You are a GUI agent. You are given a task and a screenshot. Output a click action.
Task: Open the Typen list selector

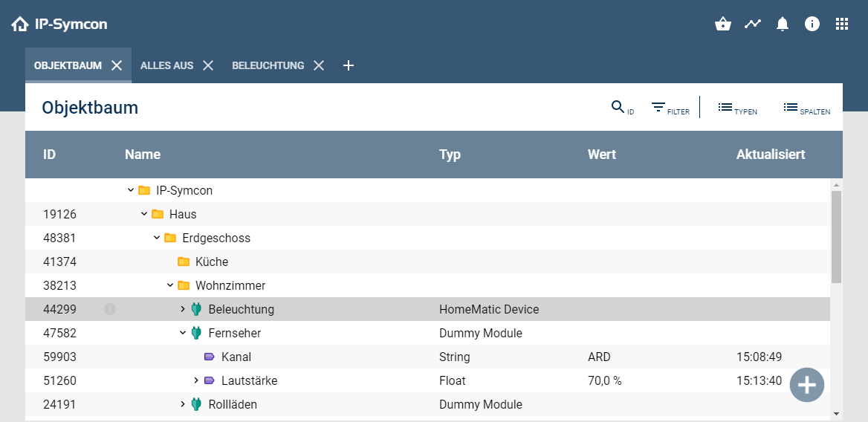[x=736, y=108]
